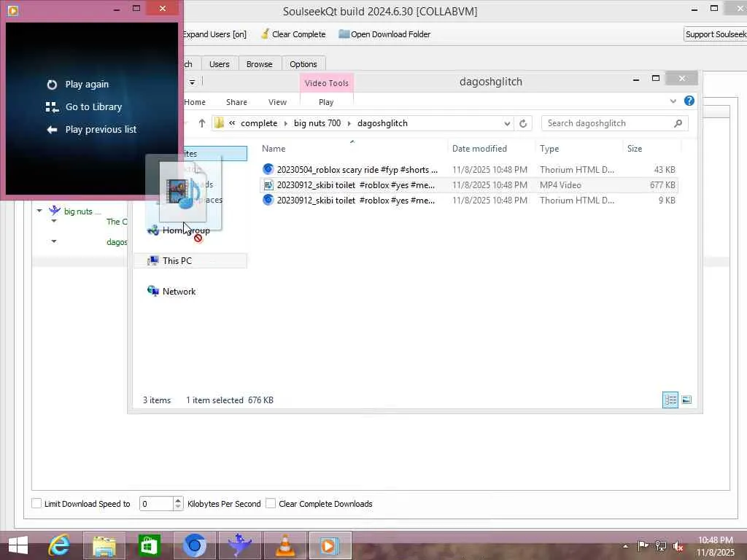
Task: Open Windows Start button
Action: point(18,545)
